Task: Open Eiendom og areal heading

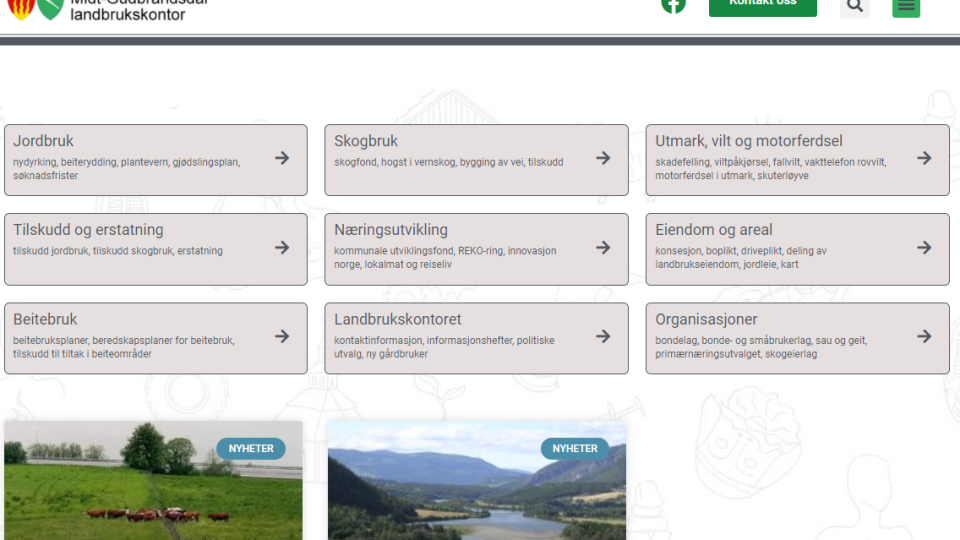Action: 714,230
